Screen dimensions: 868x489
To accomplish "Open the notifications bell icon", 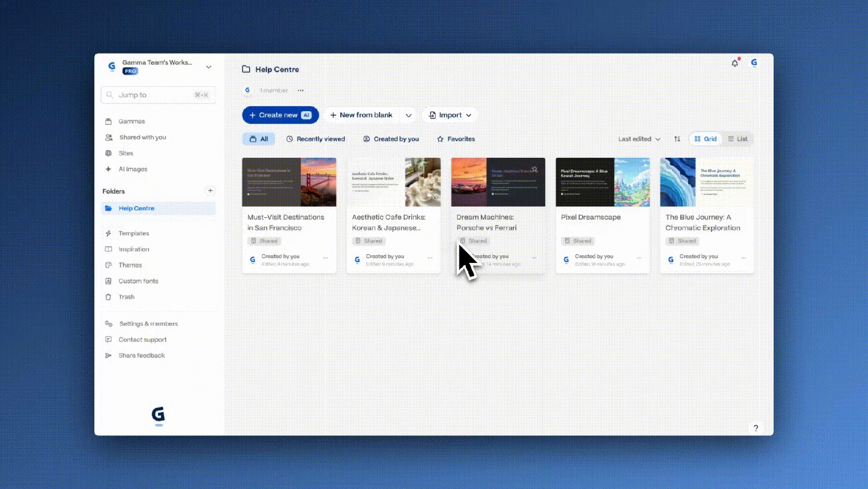I will (735, 63).
